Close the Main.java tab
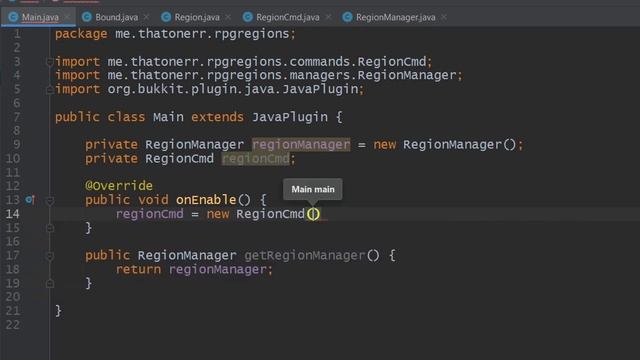 67,17
